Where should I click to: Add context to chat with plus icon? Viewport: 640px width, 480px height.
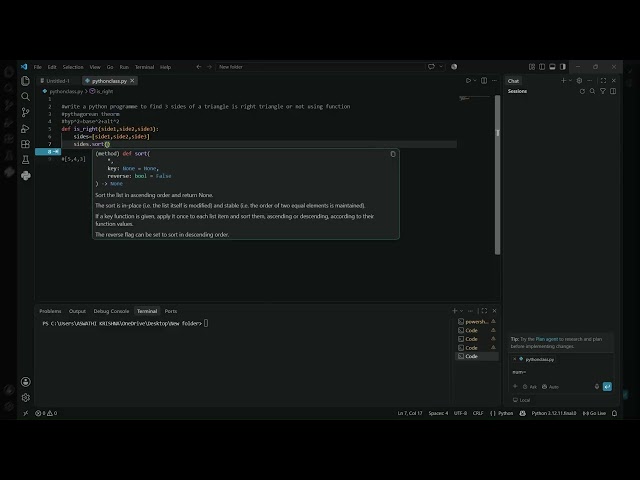(x=515, y=387)
